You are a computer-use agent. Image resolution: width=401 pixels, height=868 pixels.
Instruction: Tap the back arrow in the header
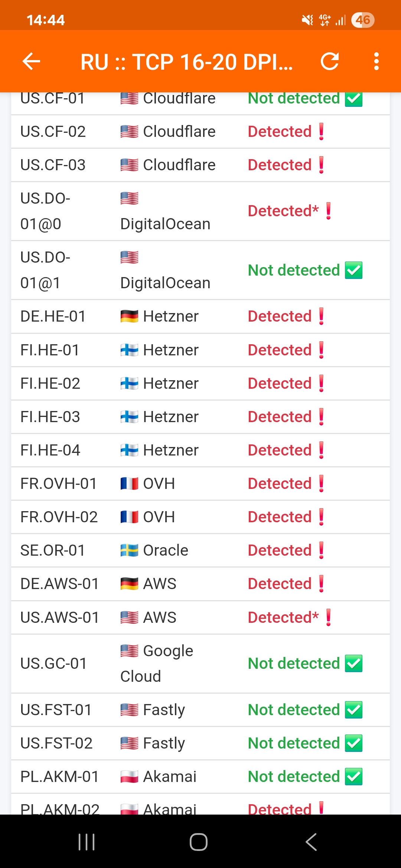[x=31, y=61]
